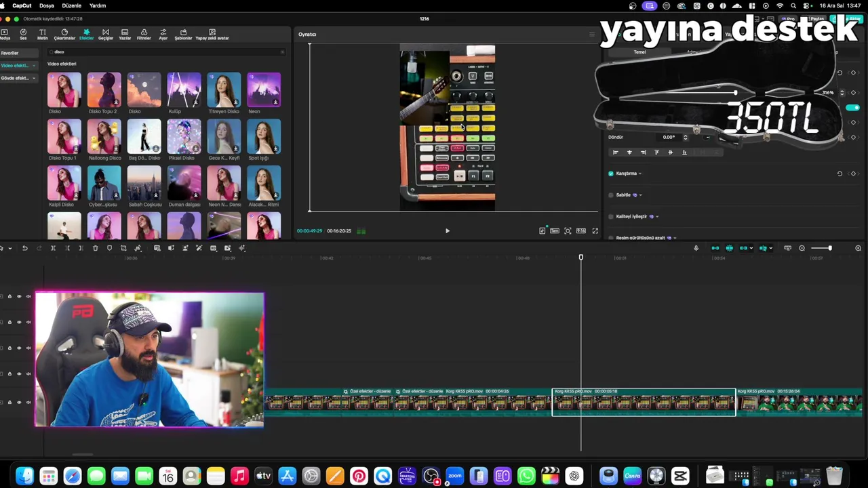Align top in the Temel panel
The width and height of the screenshot is (868, 488).
click(x=656, y=152)
